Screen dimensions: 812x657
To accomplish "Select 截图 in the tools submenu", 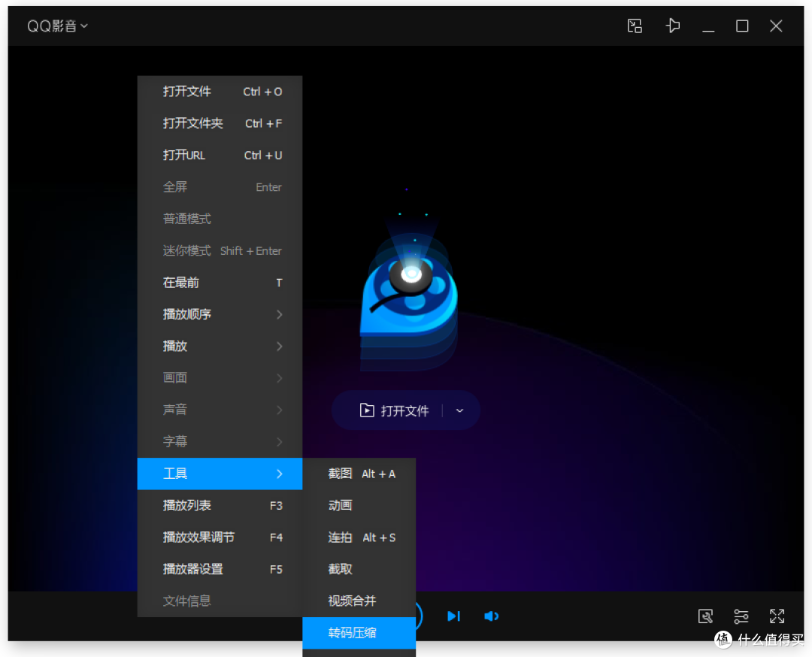I will [x=359, y=474].
